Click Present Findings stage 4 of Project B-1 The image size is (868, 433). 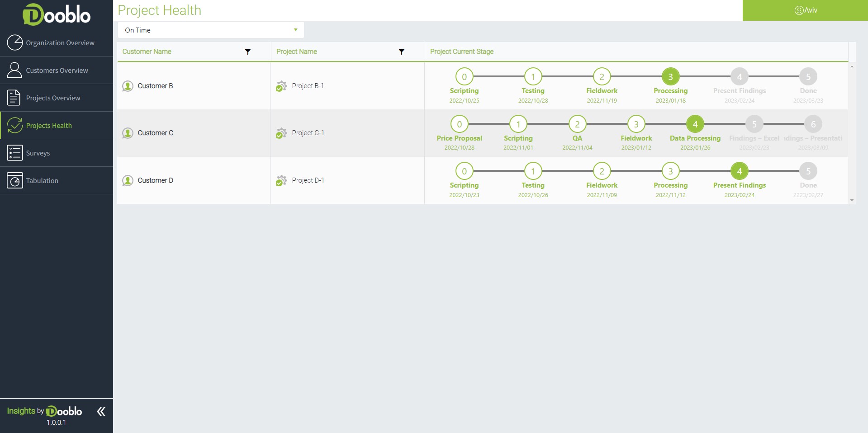(x=739, y=77)
